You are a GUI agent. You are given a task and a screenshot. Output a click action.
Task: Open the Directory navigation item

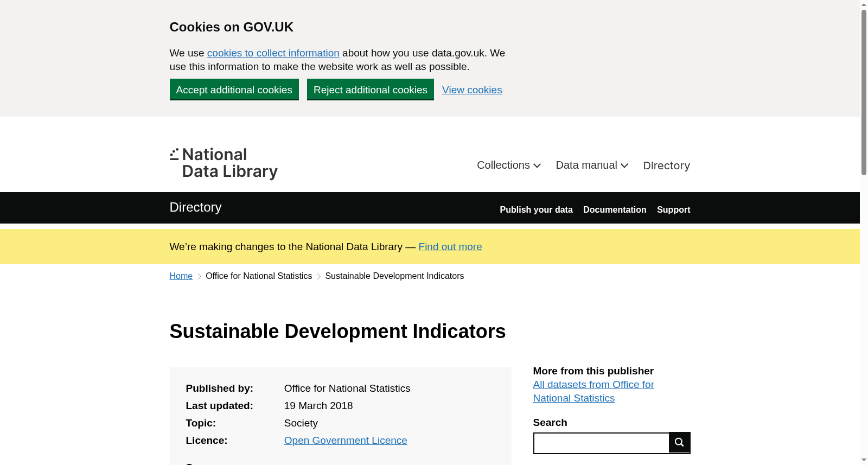[x=666, y=165]
